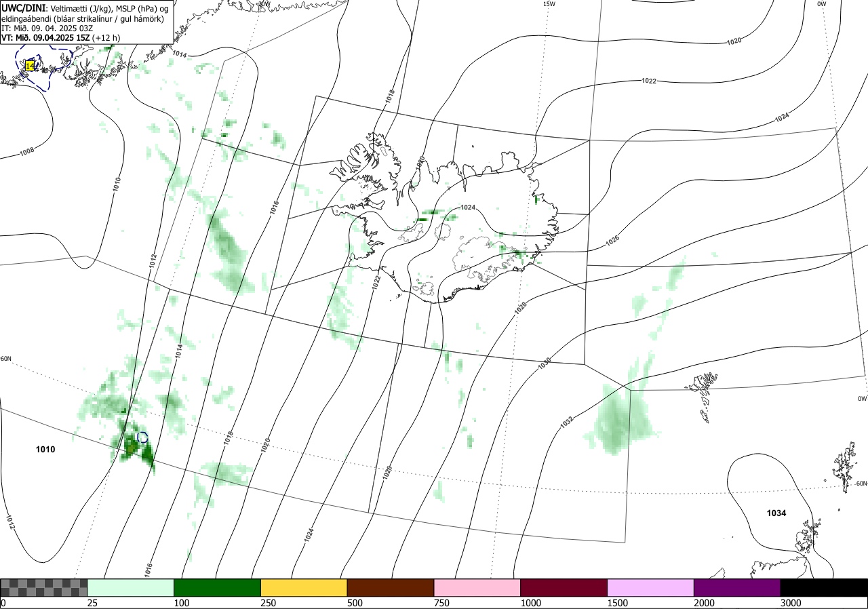Click the "UWC/DINI" title text
The width and height of the screenshot is (868, 609).
click(24, 7)
